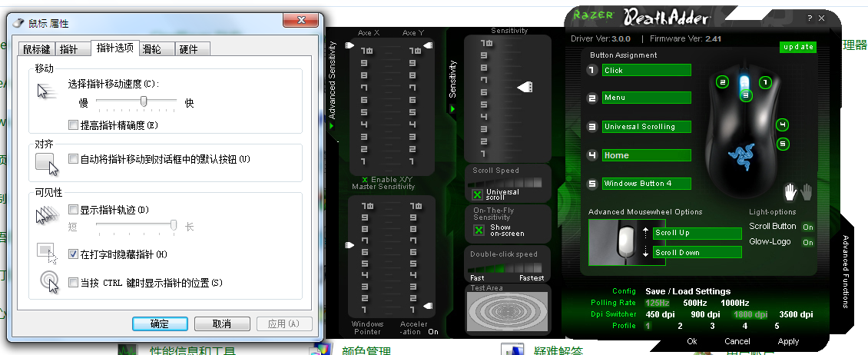The image size is (868, 355).
Task: Switch to 鼠标键 tab
Action: pyautogui.click(x=37, y=49)
